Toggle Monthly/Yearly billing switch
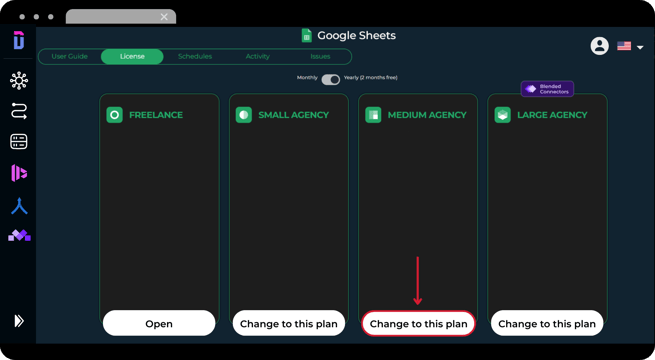The image size is (655, 360). pos(330,79)
